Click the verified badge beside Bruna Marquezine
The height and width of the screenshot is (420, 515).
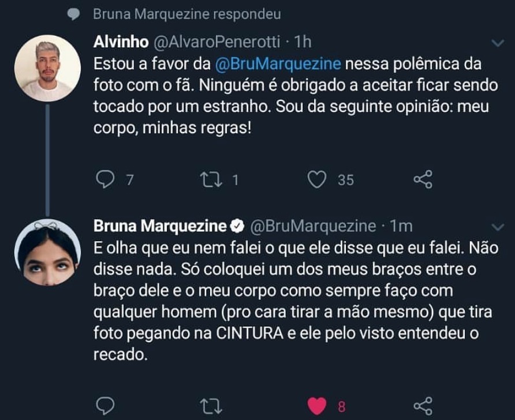(x=236, y=226)
